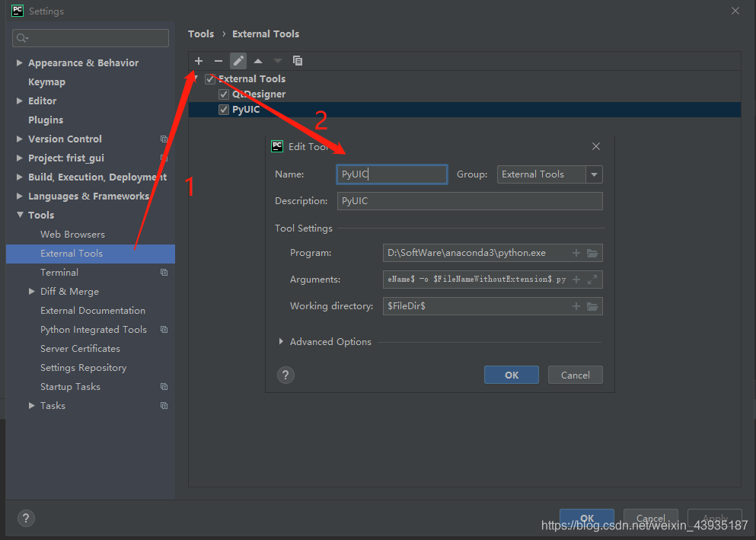
Task: Close the Settings window
Action: 735,11
